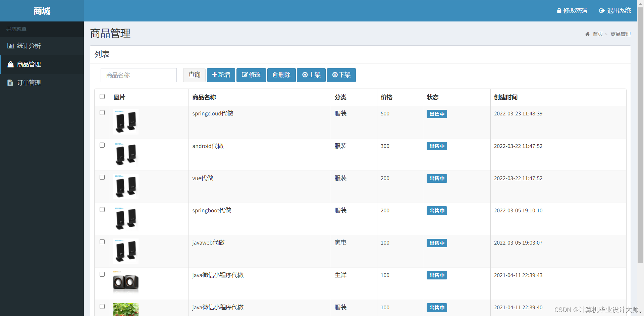Viewport: 644px width, 316px height.
Task: Check the checkbox for springcloud代做 row
Action: (102, 113)
